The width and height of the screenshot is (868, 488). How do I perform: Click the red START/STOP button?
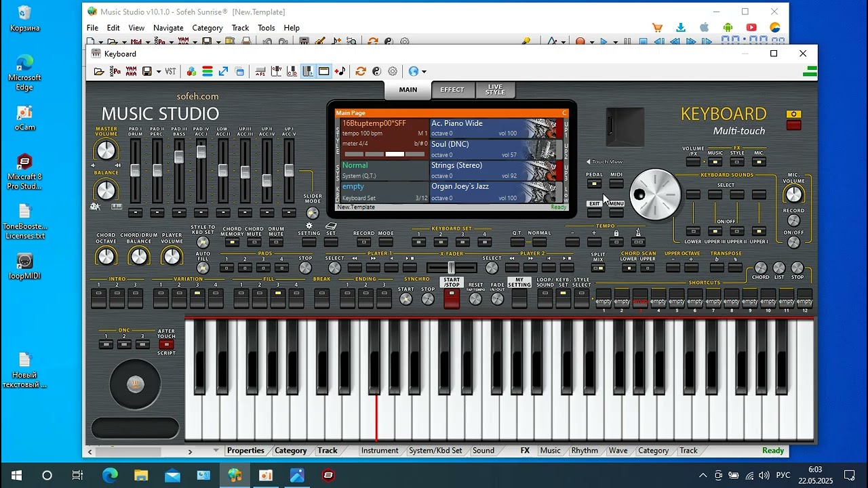click(452, 298)
